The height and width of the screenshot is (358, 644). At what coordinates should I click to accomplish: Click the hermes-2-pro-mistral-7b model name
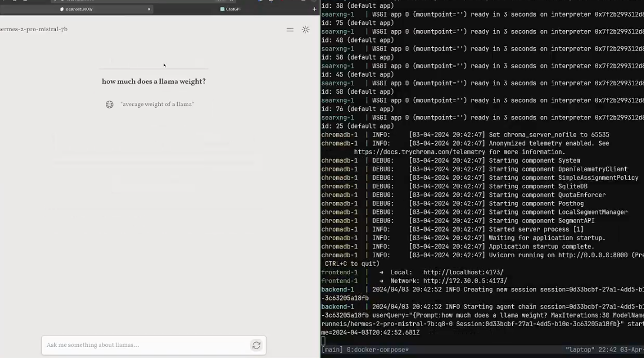[x=34, y=29]
